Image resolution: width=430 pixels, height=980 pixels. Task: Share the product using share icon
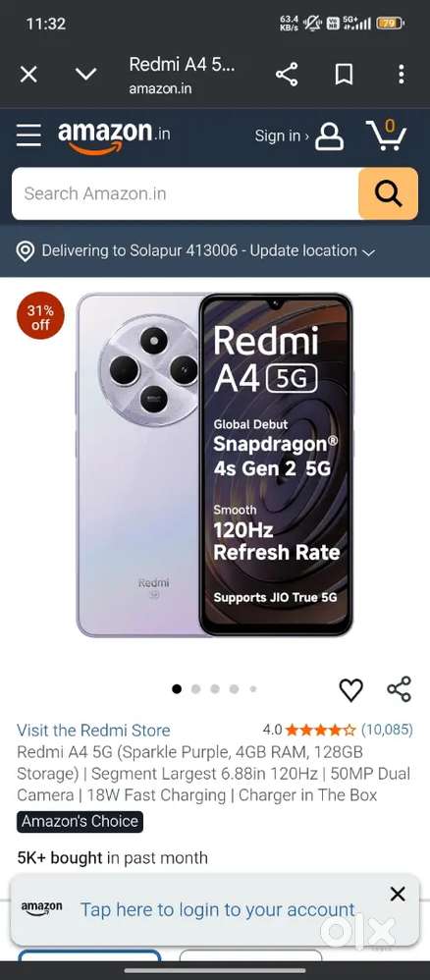point(400,689)
